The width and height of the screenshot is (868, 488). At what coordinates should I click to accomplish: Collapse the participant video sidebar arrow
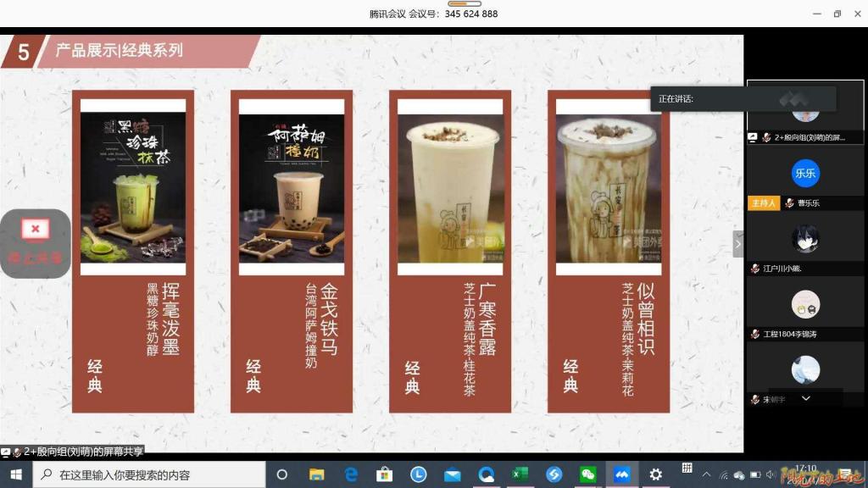[737, 243]
